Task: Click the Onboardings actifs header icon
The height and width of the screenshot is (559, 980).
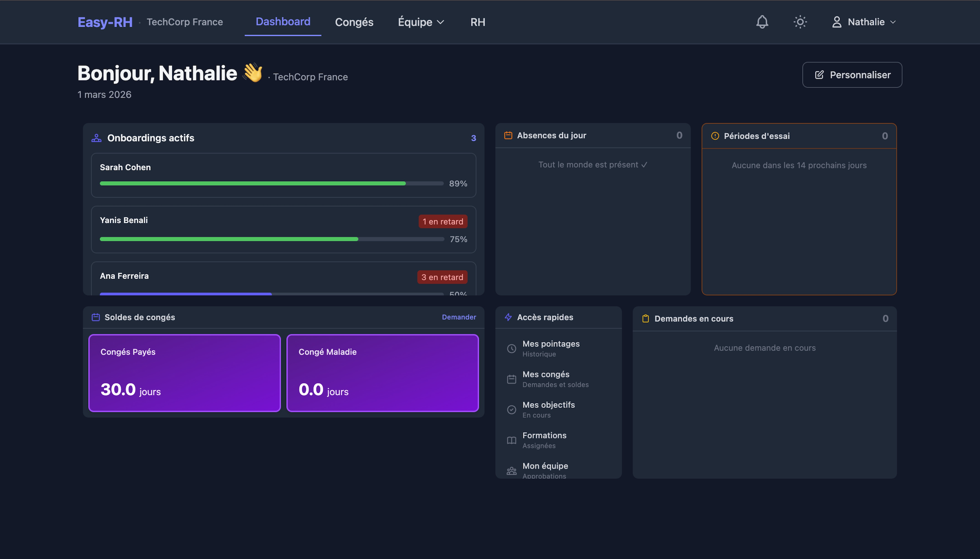Action: tap(96, 138)
